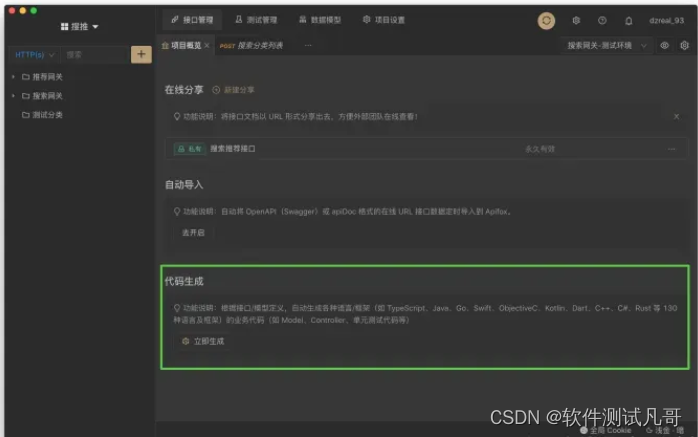Toggle the eye icon next to the environment selector
Image resolution: width=698 pixels, height=437 pixels.
[664, 46]
